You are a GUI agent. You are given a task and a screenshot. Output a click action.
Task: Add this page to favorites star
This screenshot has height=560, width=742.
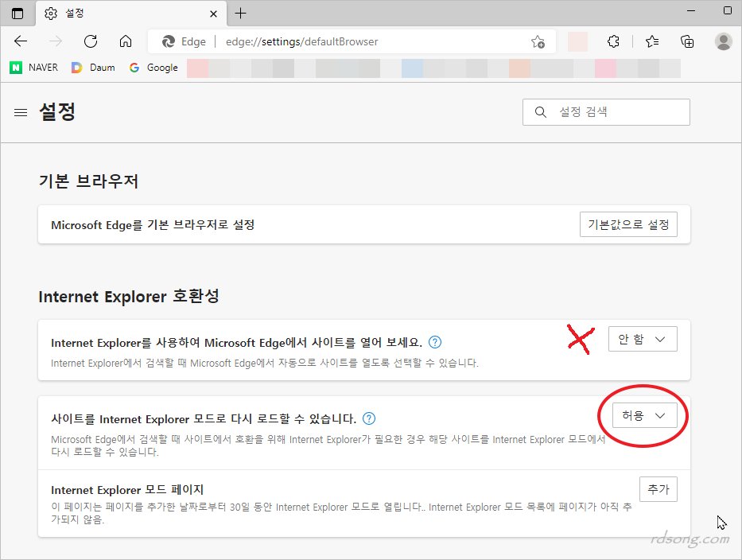point(538,41)
